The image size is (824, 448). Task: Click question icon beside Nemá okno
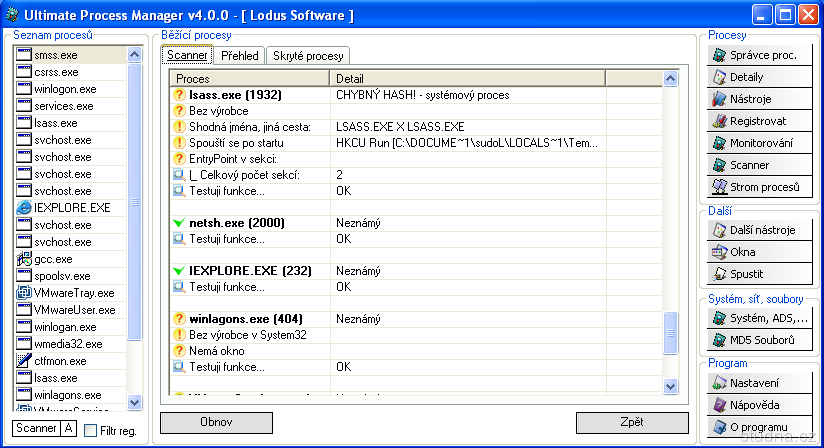pos(179,351)
